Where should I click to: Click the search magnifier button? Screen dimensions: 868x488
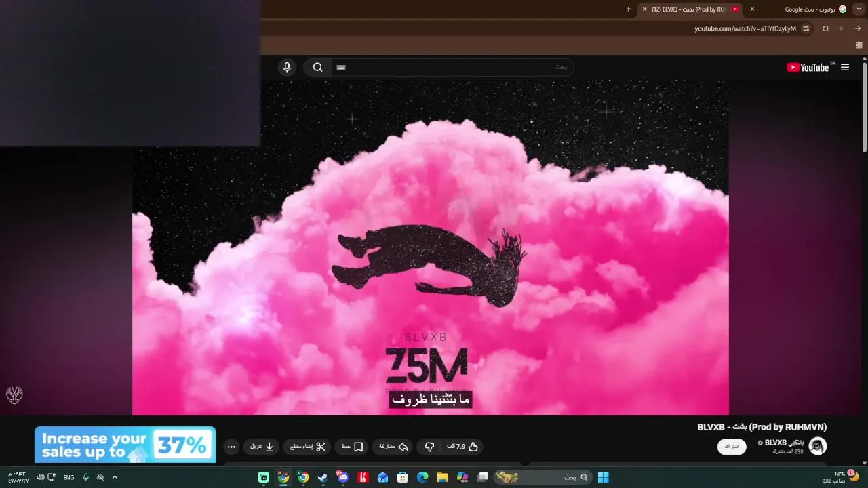click(x=317, y=67)
